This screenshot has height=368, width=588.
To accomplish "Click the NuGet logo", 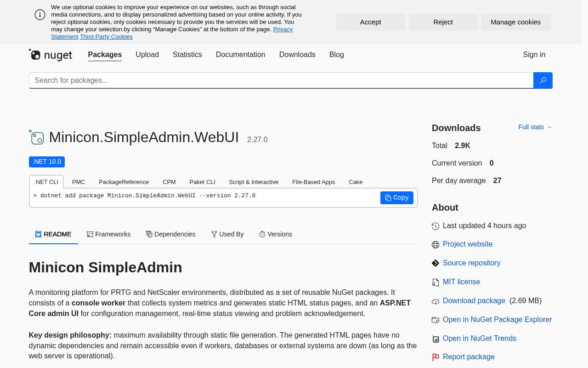I will (51, 55).
